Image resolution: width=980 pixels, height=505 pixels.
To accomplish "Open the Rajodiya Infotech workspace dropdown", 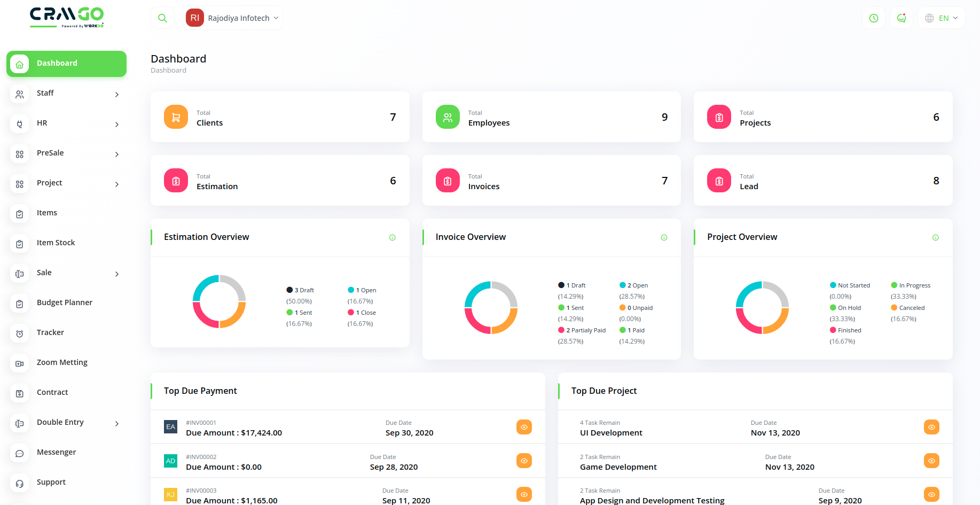I will point(233,18).
